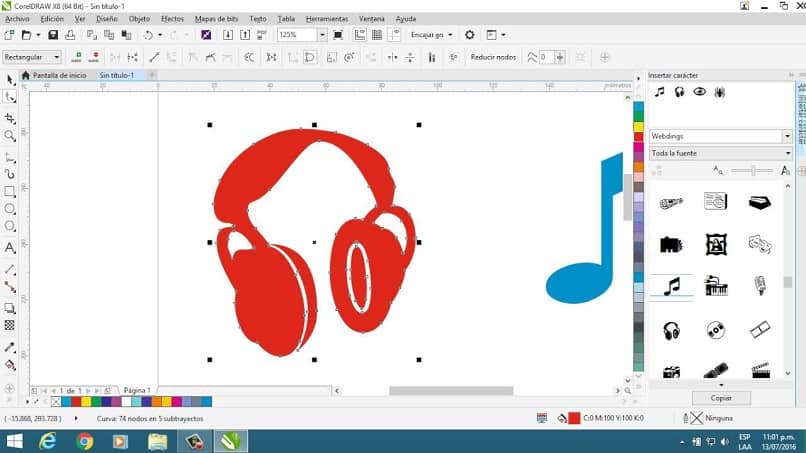Select the Zoom tool in toolbox
The height and width of the screenshot is (453, 806).
point(10,135)
